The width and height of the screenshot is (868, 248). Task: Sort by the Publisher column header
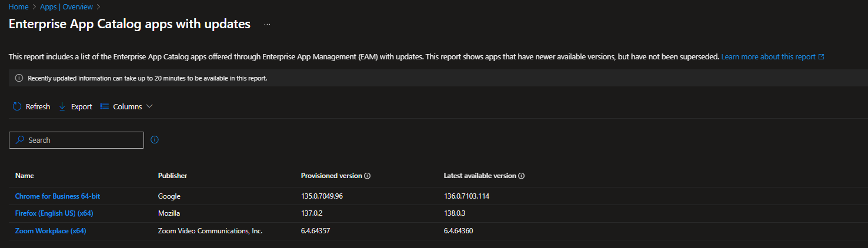click(x=173, y=176)
